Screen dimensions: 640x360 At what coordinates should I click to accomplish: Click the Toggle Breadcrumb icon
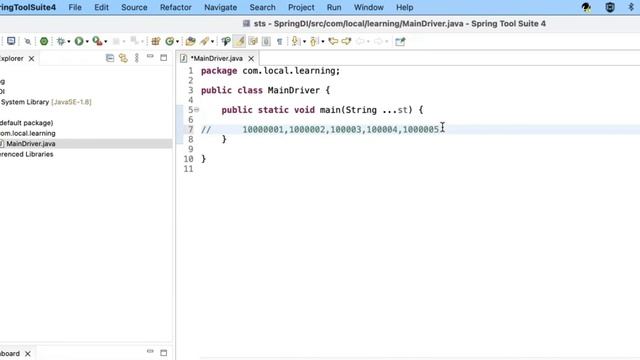(x=226, y=41)
